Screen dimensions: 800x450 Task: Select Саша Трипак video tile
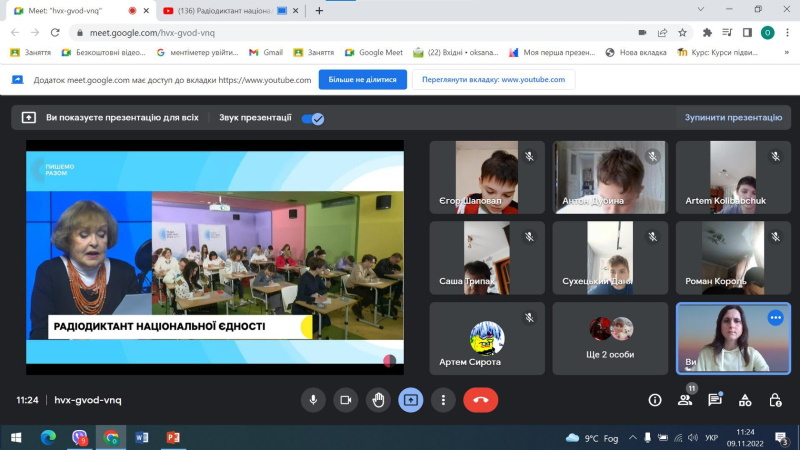coord(487,258)
